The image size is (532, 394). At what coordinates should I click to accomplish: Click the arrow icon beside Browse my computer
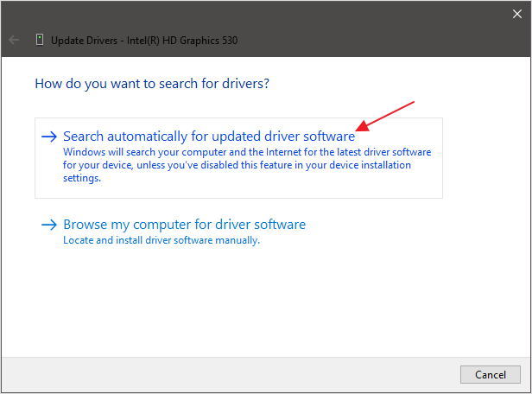48,225
